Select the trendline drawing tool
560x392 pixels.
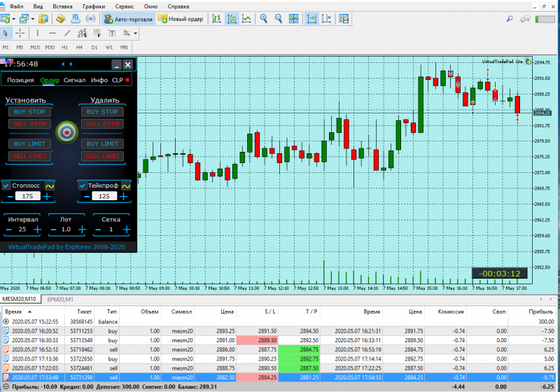pyautogui.click(x=67, y=33)
